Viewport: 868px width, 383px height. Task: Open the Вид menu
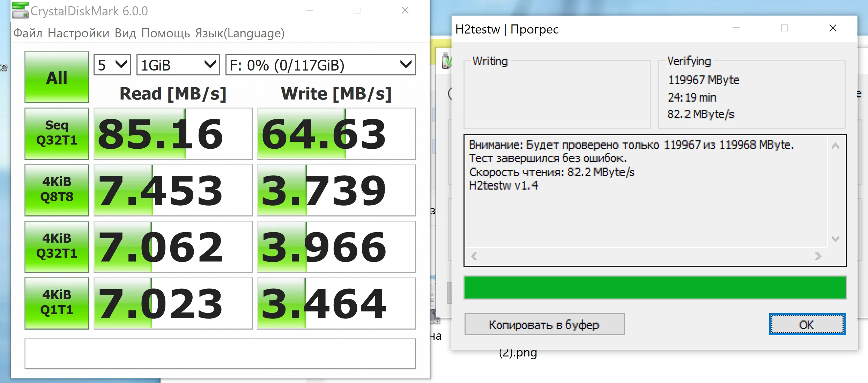click(125, 33)
